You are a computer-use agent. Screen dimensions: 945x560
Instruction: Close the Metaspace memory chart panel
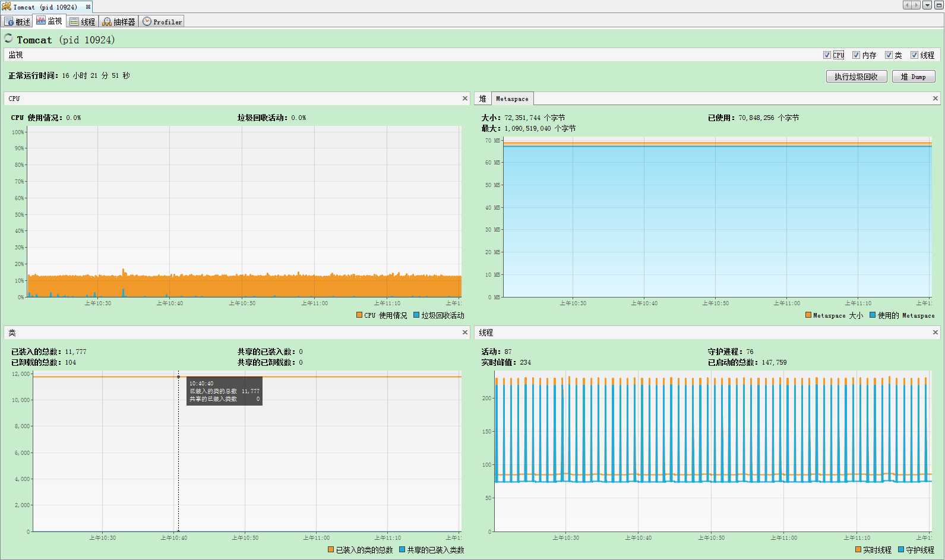(935, 99)
